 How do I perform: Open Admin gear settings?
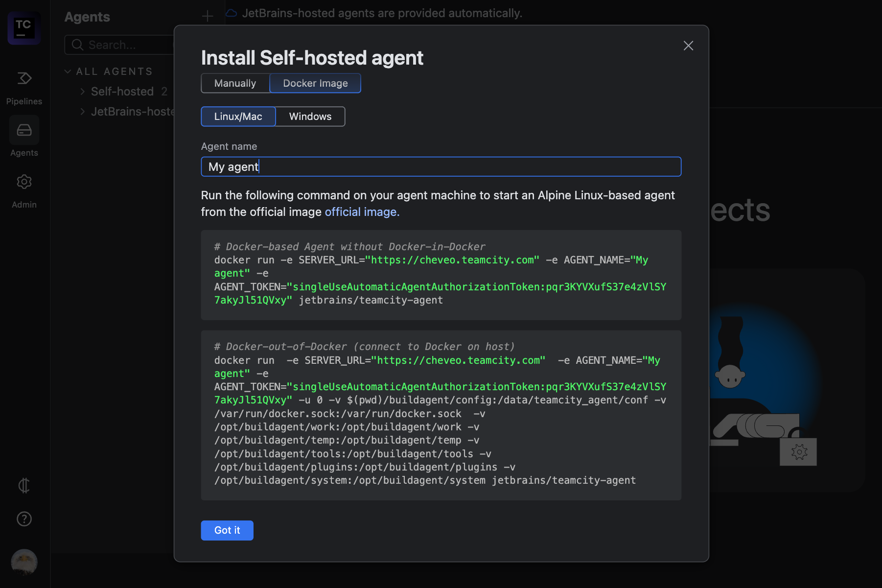24,182
